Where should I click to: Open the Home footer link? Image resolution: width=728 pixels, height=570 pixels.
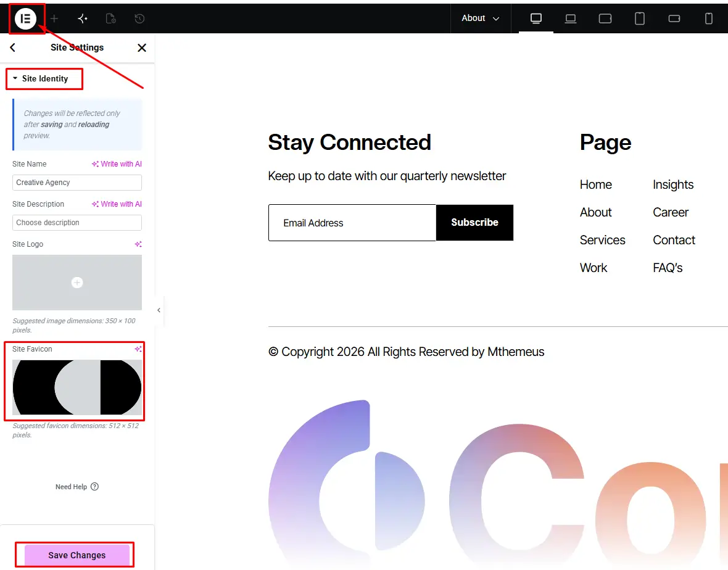pos(596,184)
